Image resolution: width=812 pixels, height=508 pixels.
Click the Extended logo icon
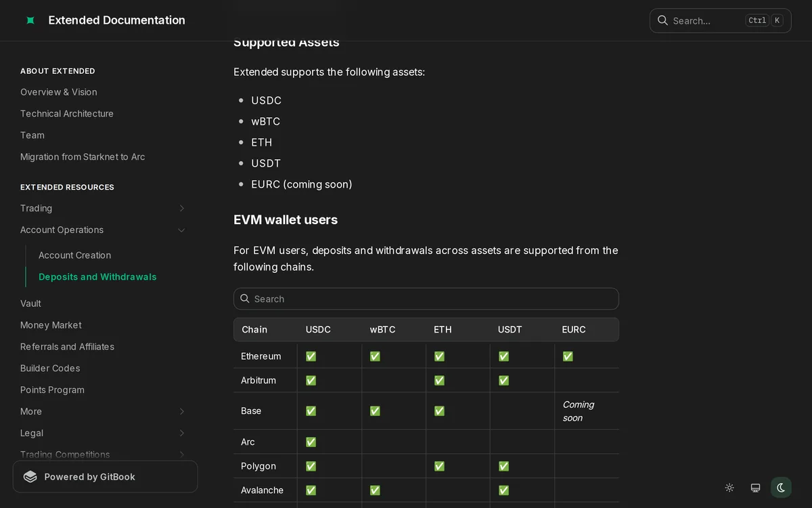click(x=30, y=20)
